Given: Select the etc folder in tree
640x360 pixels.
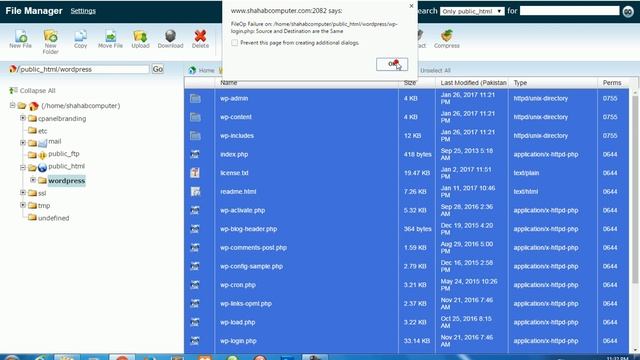Looking at the screenshot, I should [42, 131].
